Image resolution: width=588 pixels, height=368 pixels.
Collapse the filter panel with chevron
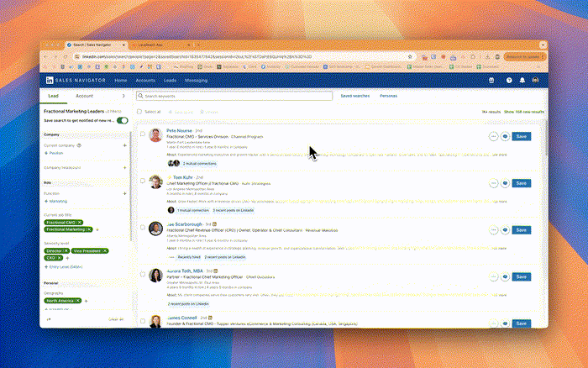point(123,96)
